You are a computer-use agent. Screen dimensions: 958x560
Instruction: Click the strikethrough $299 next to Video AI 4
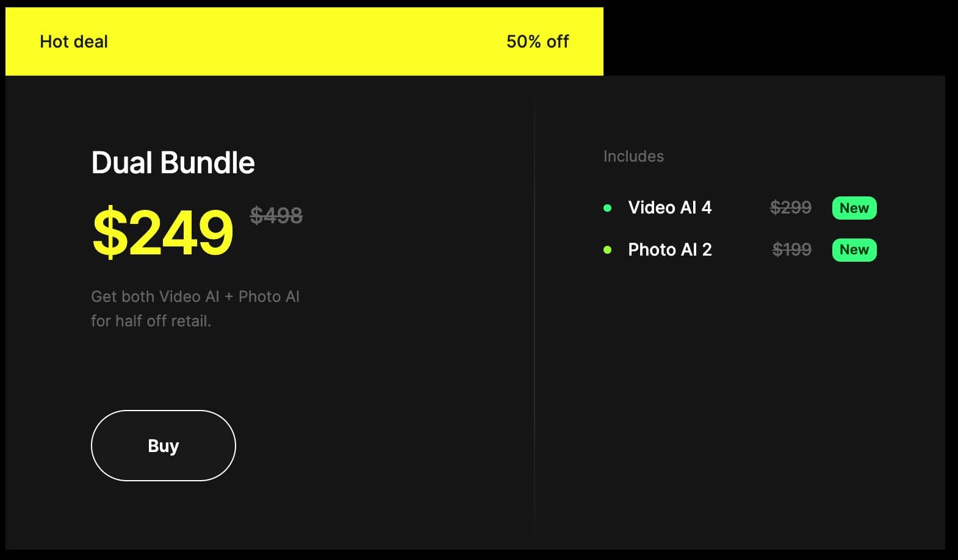click(x=791, y=208)
